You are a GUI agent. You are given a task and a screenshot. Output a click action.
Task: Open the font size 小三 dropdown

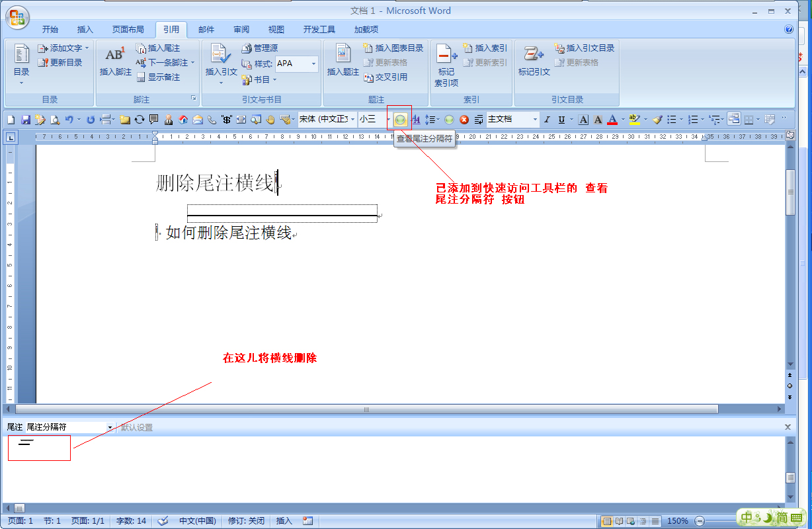point(388,120)
